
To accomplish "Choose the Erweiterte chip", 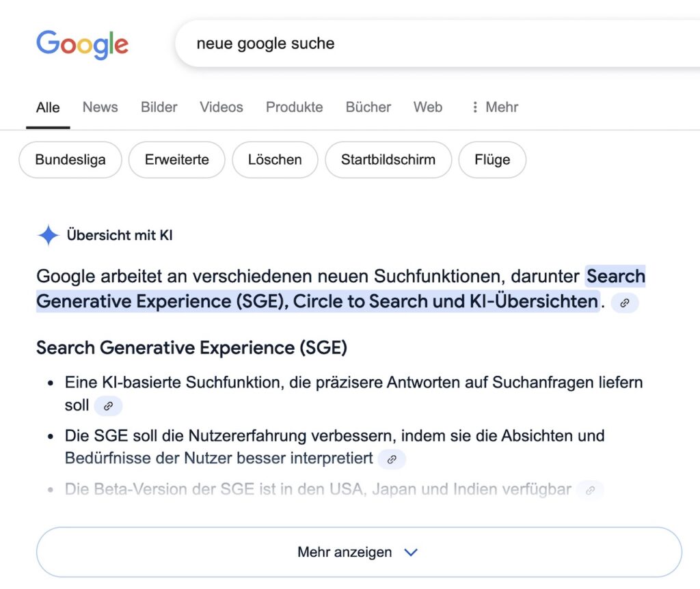I will [177, 160].
